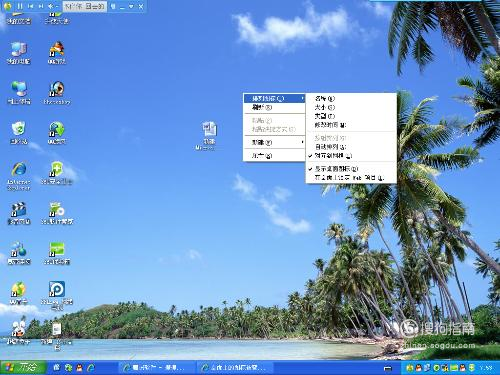Expand the 排列图标 (Arrange Icons) submenu arrow
500x375 pixels.
(x=302, y=98)
